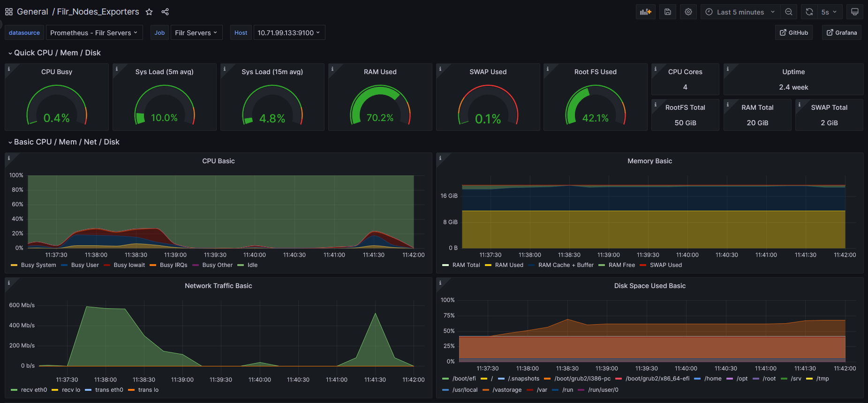Zoom out the time range

789,12
